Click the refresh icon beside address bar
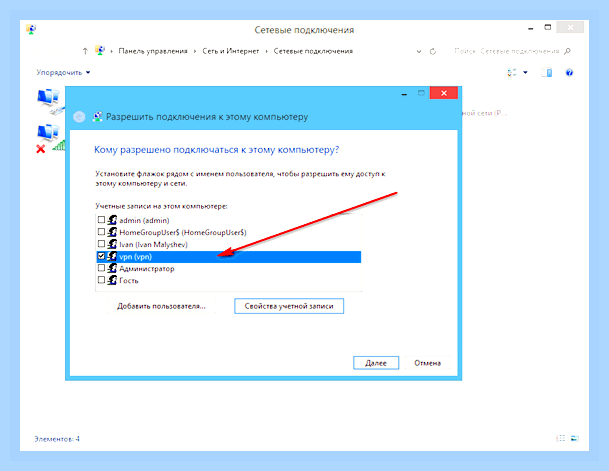The image size is (609, 471). (x=433, y=51)
